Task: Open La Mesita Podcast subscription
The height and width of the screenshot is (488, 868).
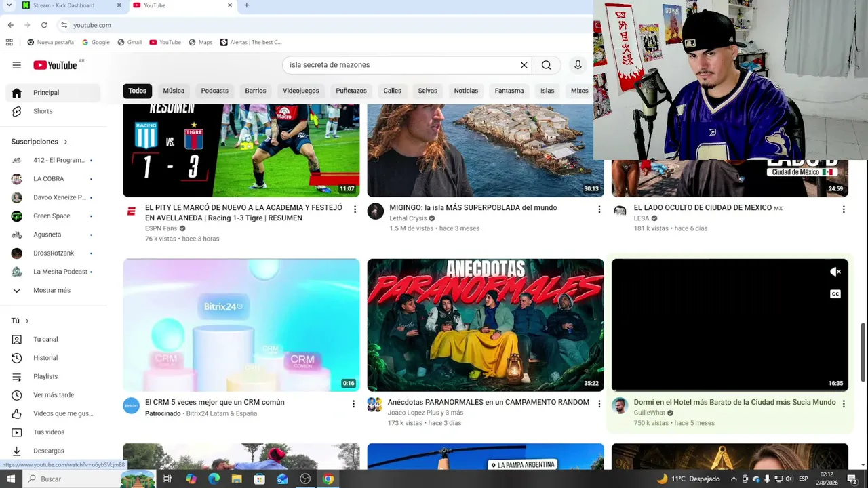Action: [x=54, y=272]
